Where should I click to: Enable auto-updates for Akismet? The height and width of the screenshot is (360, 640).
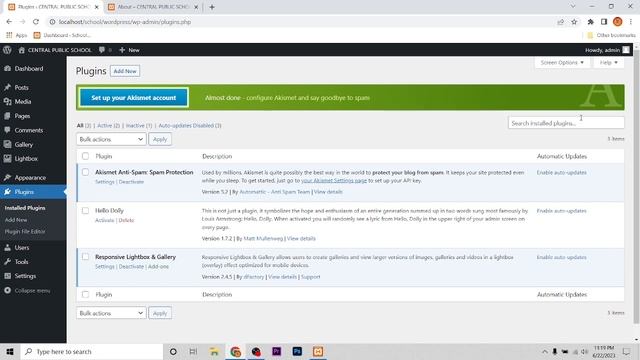click(x=562, y=173)
